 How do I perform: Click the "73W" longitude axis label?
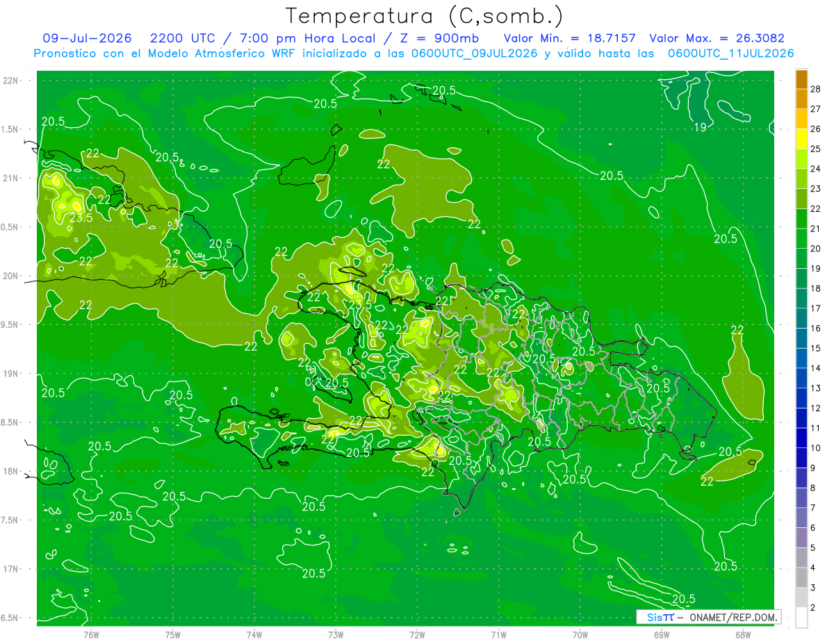tap(336, 634)
